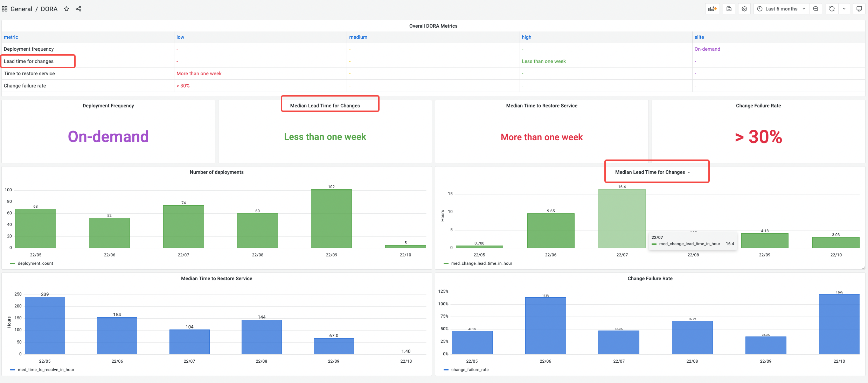
Task: Click the Add panel icon
Action: point(712,9)
